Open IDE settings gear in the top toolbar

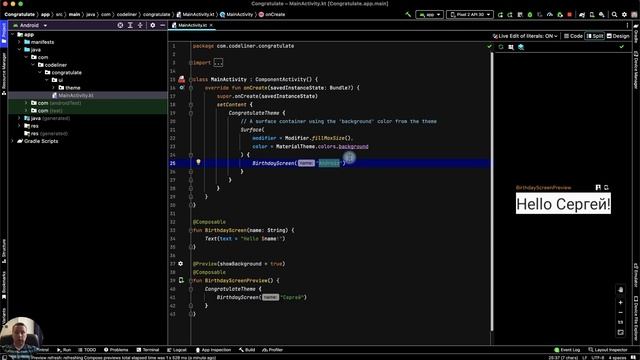[x=624, y=14]
